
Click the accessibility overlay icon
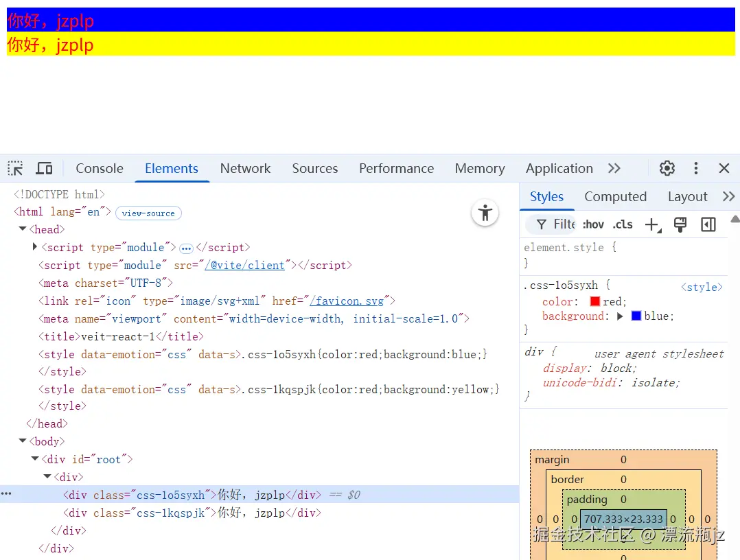[x=485, y=213]
